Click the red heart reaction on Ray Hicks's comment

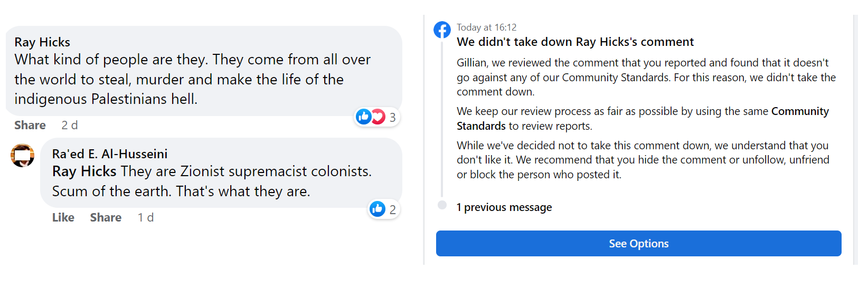coord(378,117)
